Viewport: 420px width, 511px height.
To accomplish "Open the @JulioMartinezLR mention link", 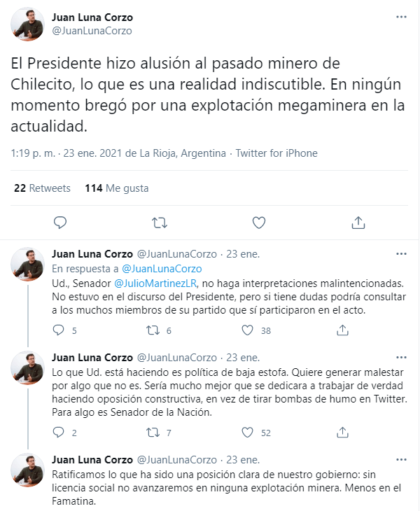I will pyautogui.click(x=155, y=283).
